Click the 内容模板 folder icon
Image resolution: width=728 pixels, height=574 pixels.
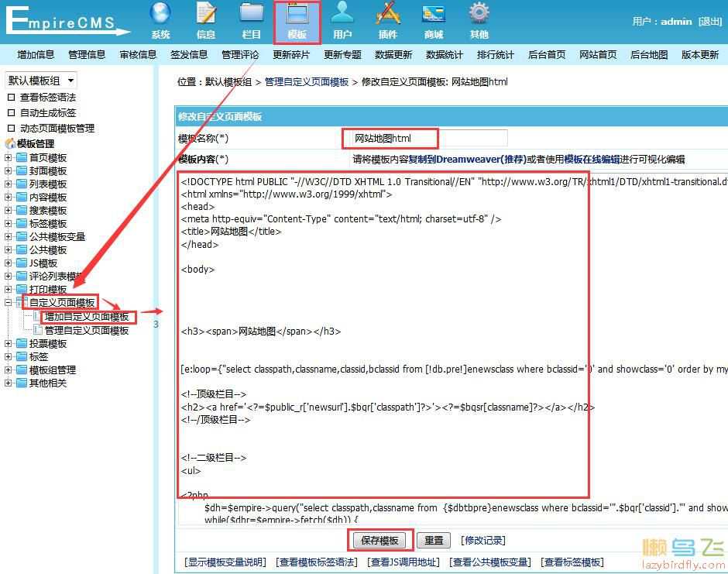22,197
